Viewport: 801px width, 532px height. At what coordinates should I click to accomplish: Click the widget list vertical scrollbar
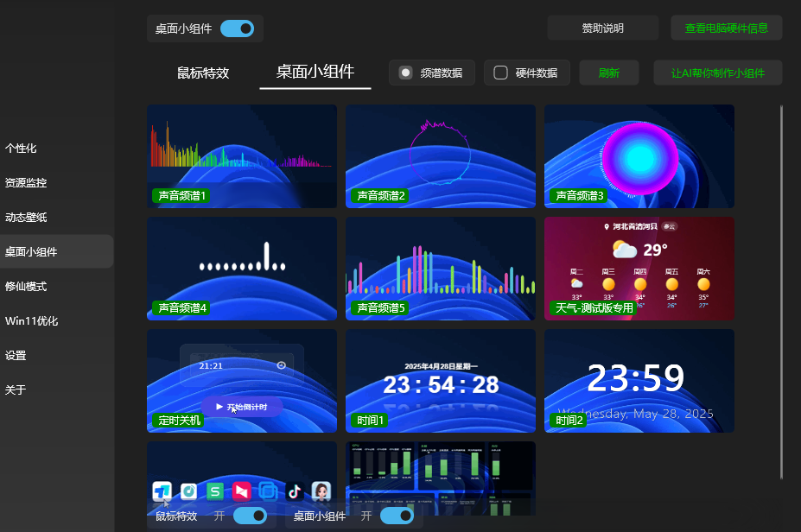tap(781, 292)
